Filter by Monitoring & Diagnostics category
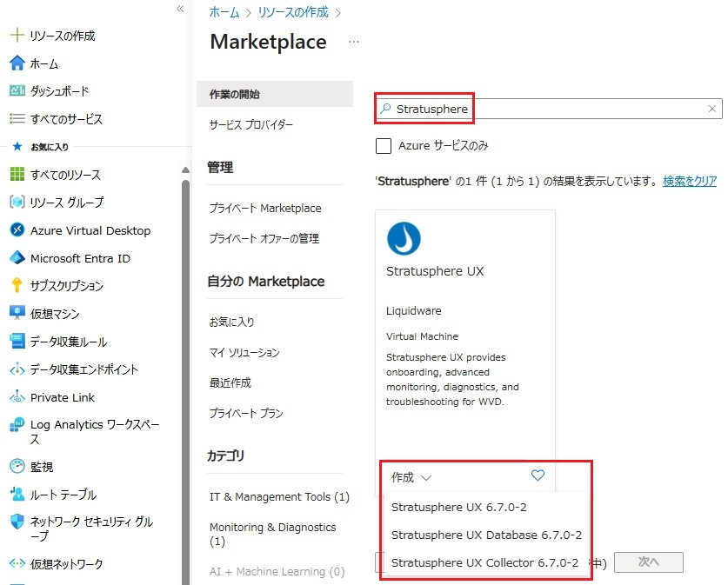The height and width of the screenshot is (585, 728). (x=273, y=534)
